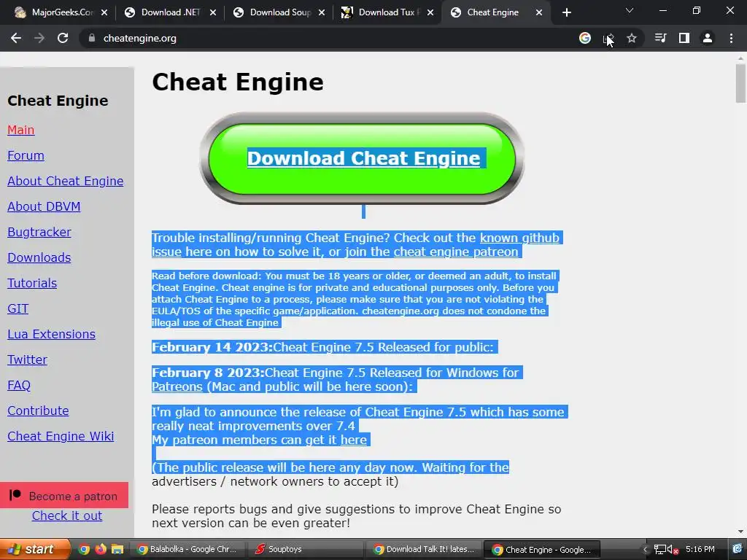Open the Windows start menu

(x=34, y=549)
